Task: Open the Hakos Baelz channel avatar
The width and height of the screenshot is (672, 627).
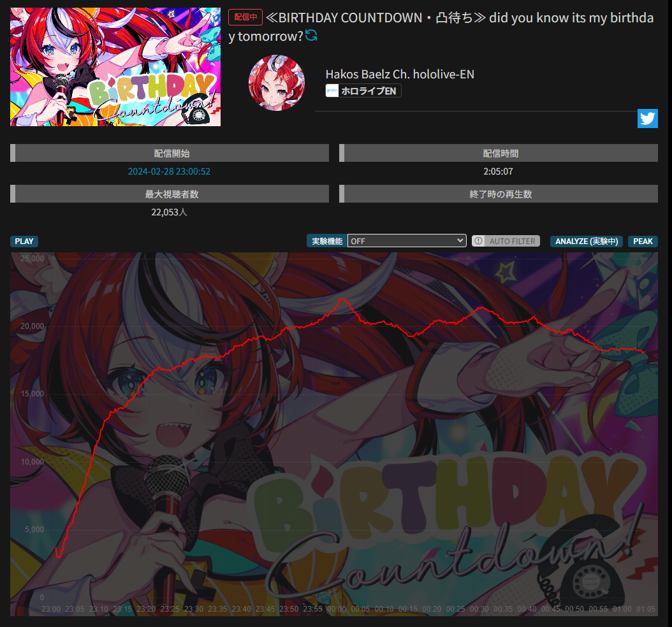Action: click(x=277, y=83)
